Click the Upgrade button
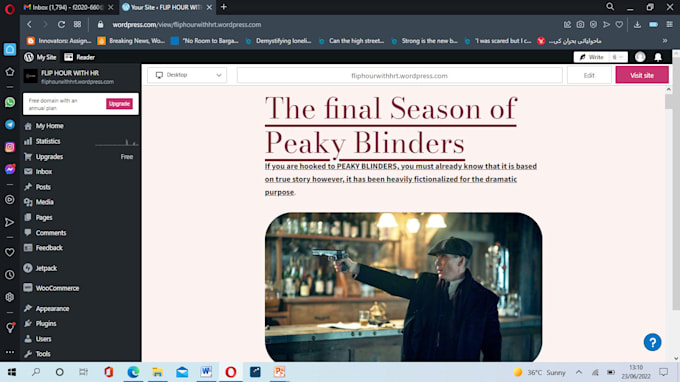The width and height of the screenshot is (680, 382). tap(119, 104)
